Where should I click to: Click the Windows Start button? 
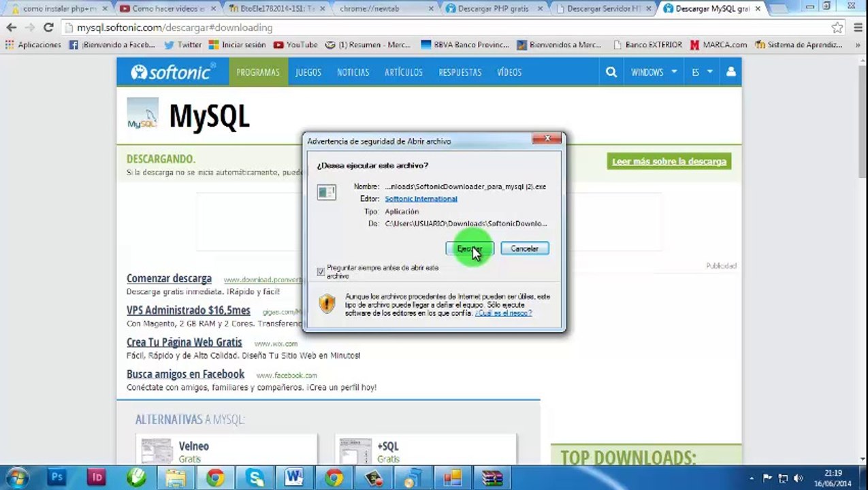(16, 478)
